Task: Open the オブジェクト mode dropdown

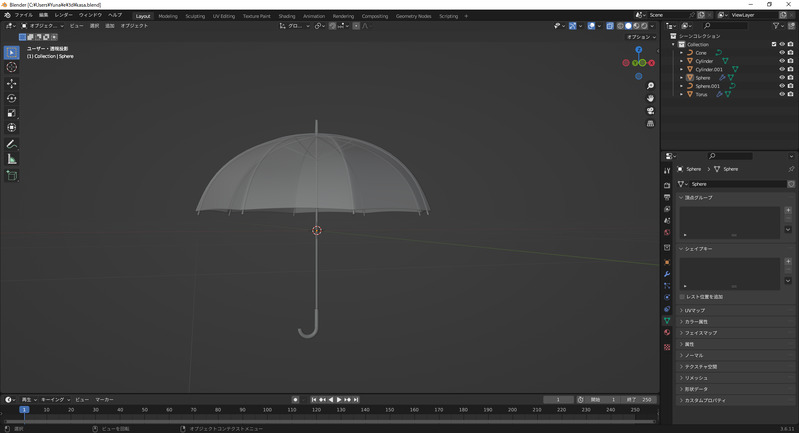Action: coord(40,26)
